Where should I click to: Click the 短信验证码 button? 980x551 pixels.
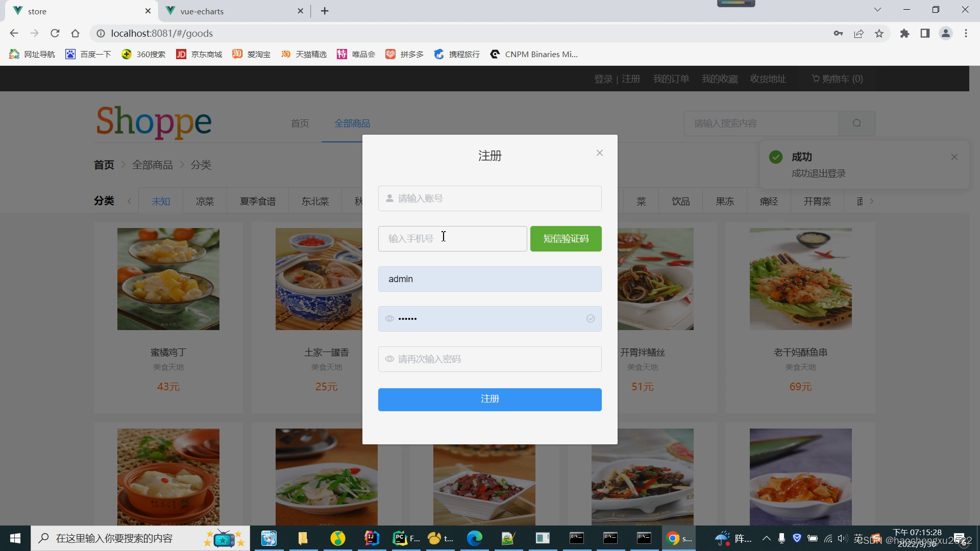pos(566,238)
